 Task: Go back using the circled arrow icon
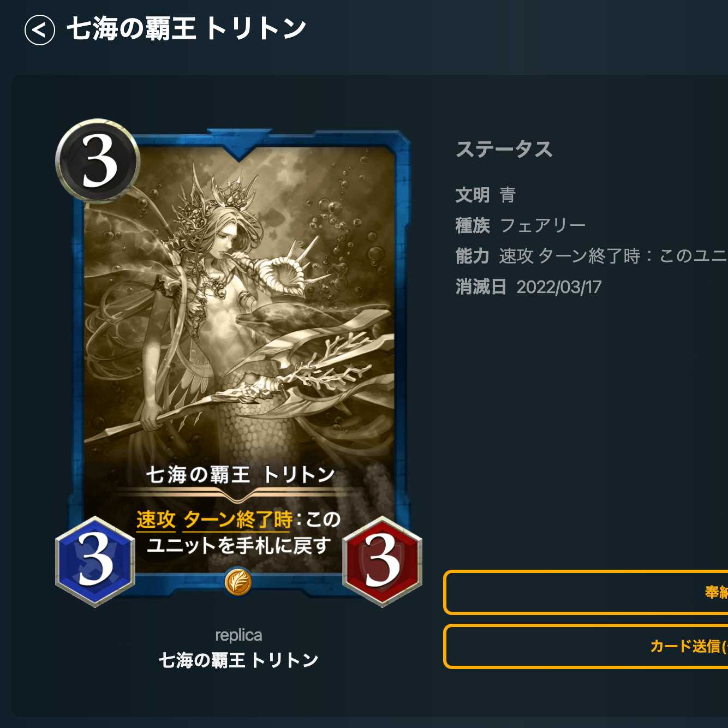[x=40, y=29]
